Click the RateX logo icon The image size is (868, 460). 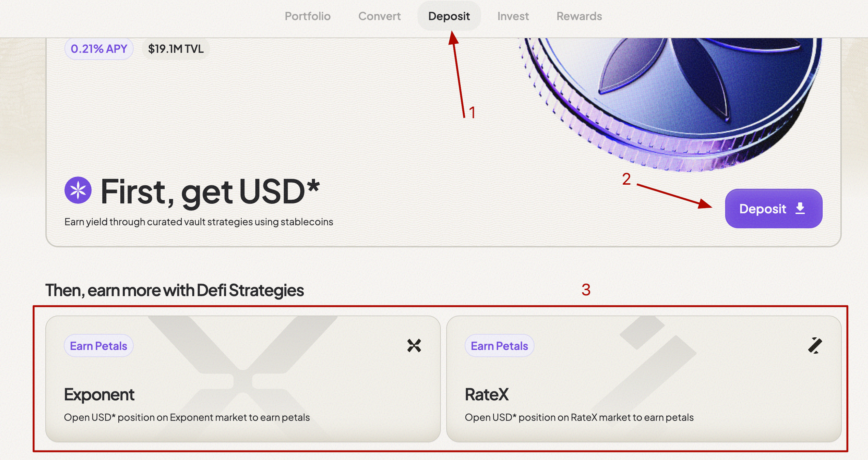[815, 346]
